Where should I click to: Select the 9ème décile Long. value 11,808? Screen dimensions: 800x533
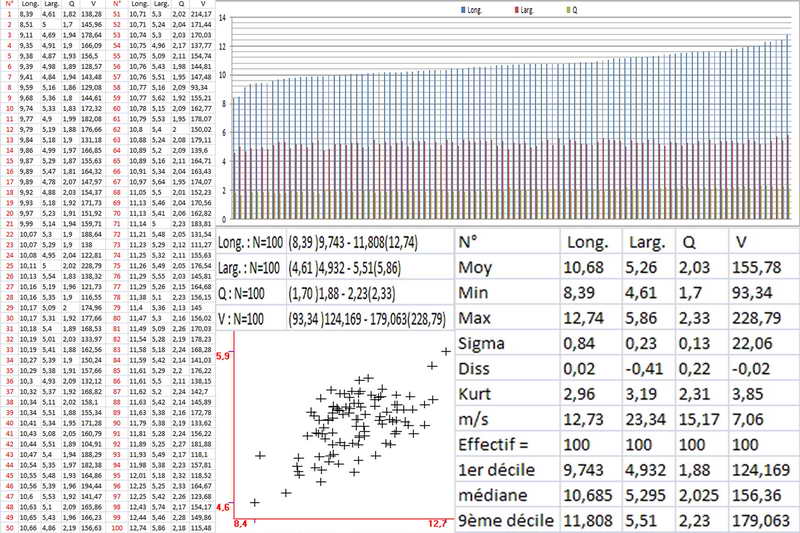pos(588,521)
